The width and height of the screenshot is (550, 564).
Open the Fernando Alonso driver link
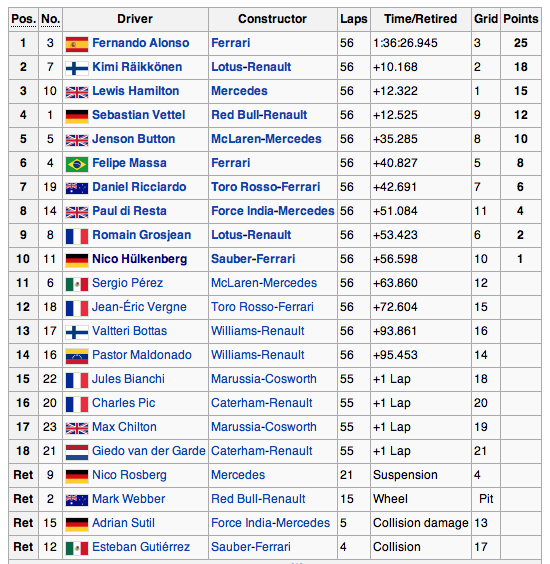pos(141,43)
